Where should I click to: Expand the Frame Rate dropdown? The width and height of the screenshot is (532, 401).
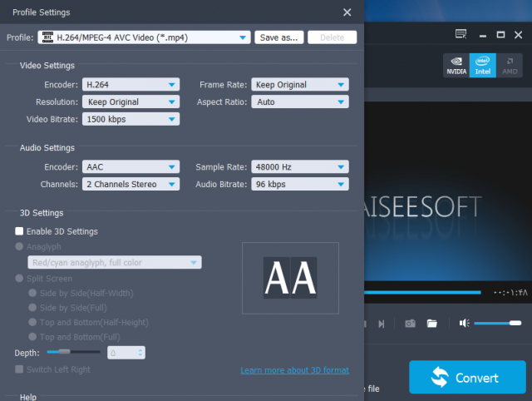[x=300, y=85]
